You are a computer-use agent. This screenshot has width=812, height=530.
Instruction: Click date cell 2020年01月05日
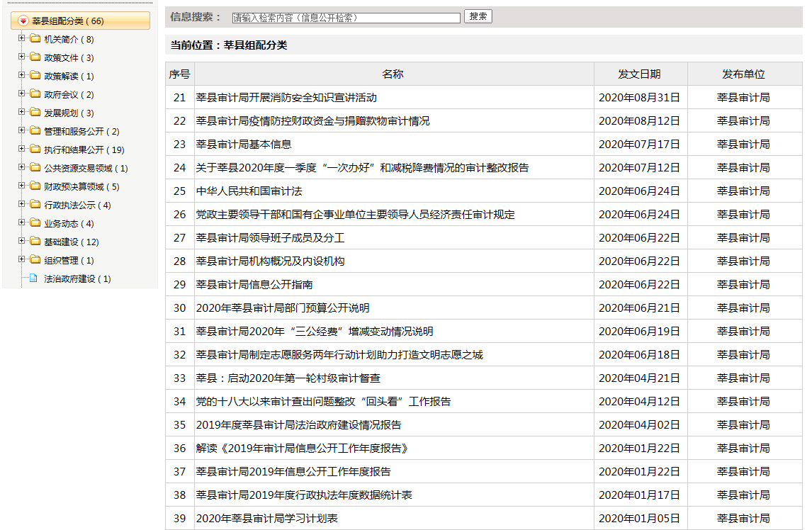[x=639, y=518]
